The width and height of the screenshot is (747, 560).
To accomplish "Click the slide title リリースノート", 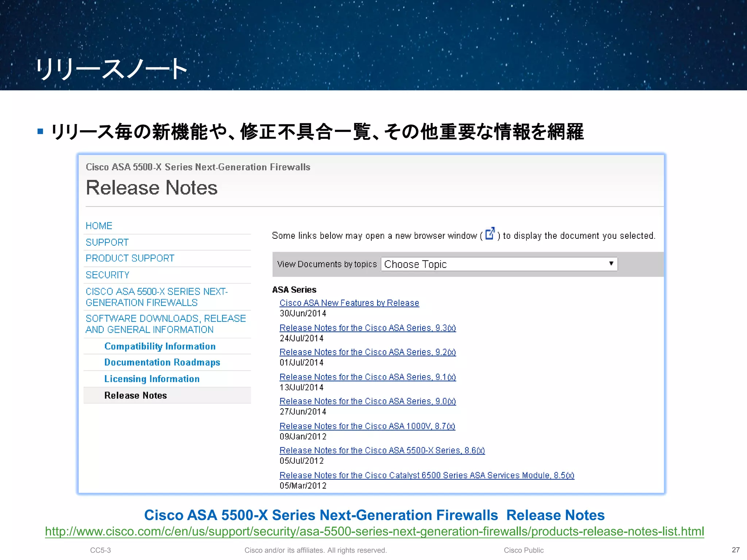I will pyautogui.click(x=111, y=69).
